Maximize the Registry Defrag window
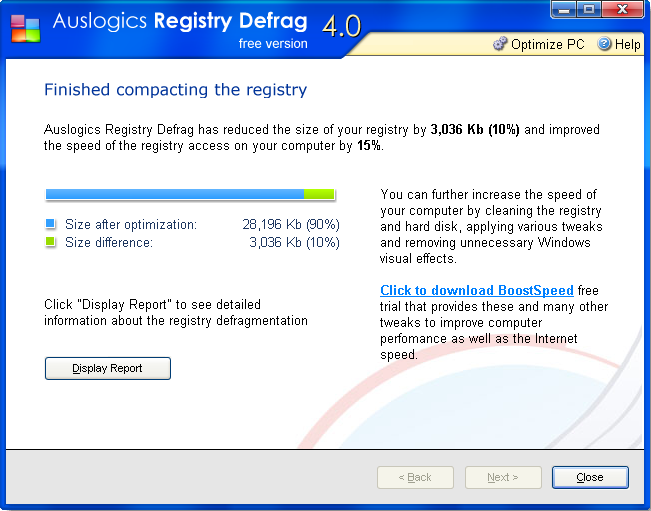 588,9
